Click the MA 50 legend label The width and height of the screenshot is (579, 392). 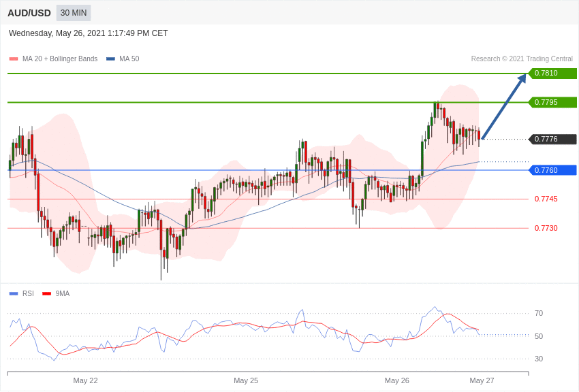coord(129,59)
